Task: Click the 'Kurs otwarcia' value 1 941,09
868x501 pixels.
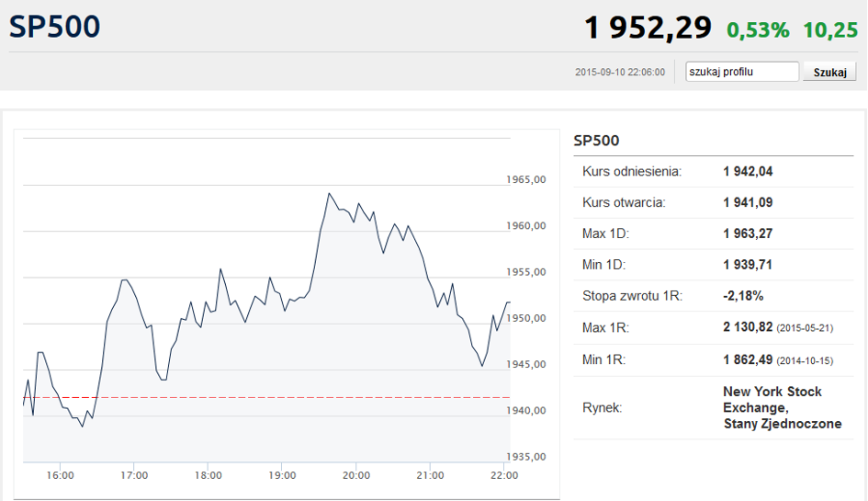Action: click(x=748, y=202)
